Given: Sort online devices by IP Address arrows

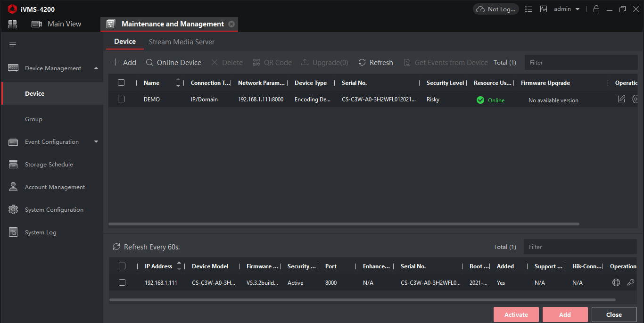Looking at the screenshot, I should pos(179,266).
